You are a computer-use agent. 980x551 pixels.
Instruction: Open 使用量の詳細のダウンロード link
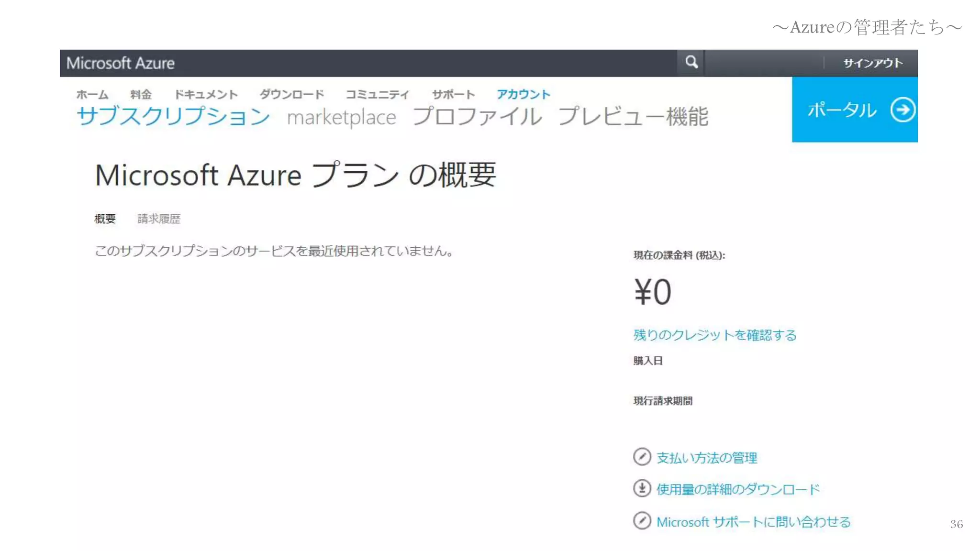[x=738, y=489]
